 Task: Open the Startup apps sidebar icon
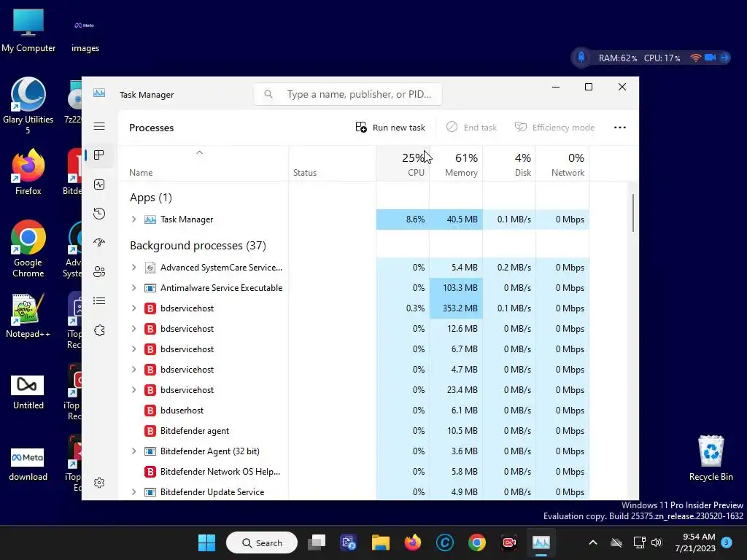(99, 242)
